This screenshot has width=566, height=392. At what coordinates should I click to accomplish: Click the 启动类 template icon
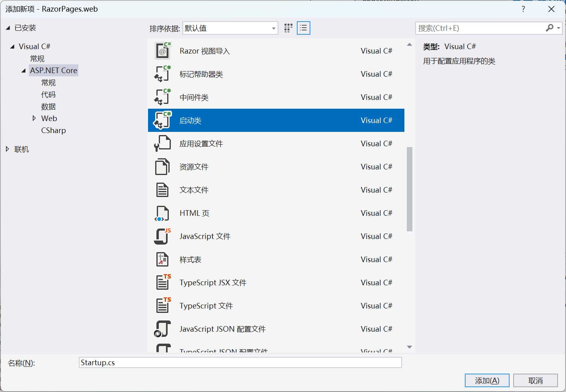(162, 120)
